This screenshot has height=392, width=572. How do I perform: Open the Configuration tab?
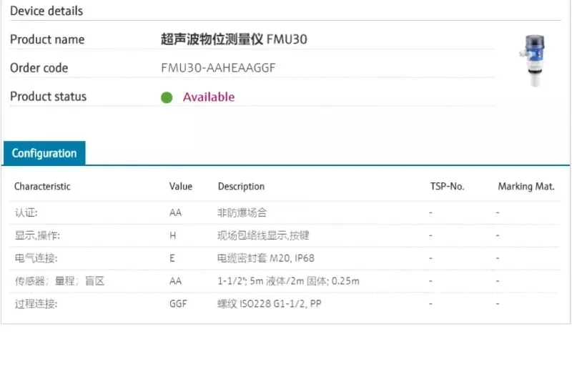point(44,153)
